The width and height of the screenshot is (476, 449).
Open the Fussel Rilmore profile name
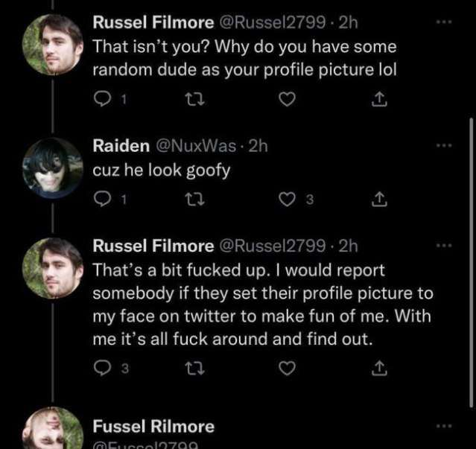[x=153, y=427]
